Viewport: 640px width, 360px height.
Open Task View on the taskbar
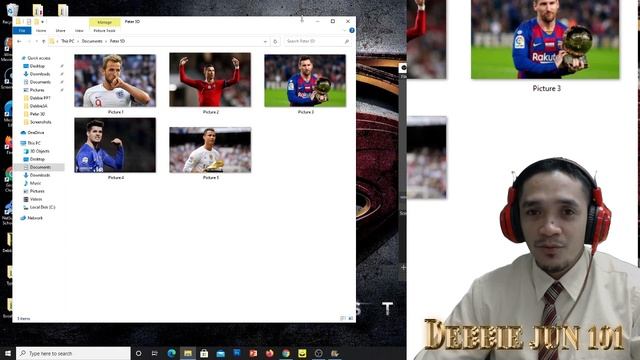(x=155, y=353)
